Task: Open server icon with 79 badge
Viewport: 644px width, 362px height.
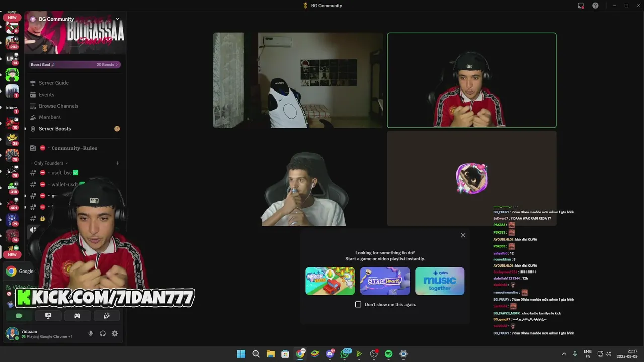Action: click(x=12, y=219)
